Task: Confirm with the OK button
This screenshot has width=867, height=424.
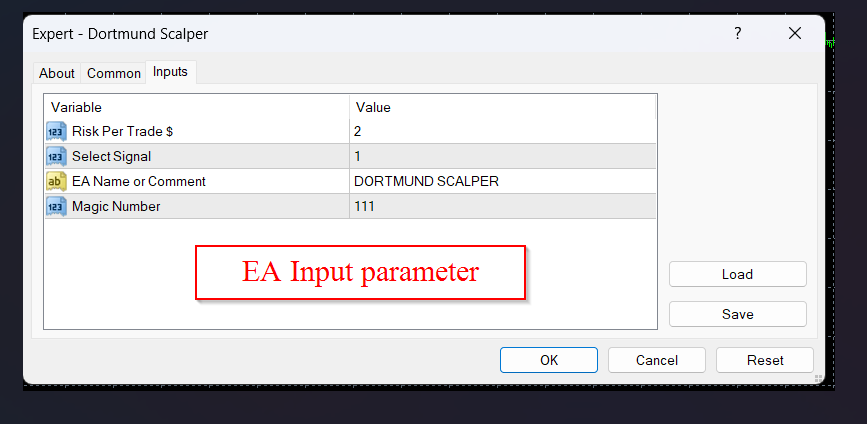Action: (x=549, y=360)
